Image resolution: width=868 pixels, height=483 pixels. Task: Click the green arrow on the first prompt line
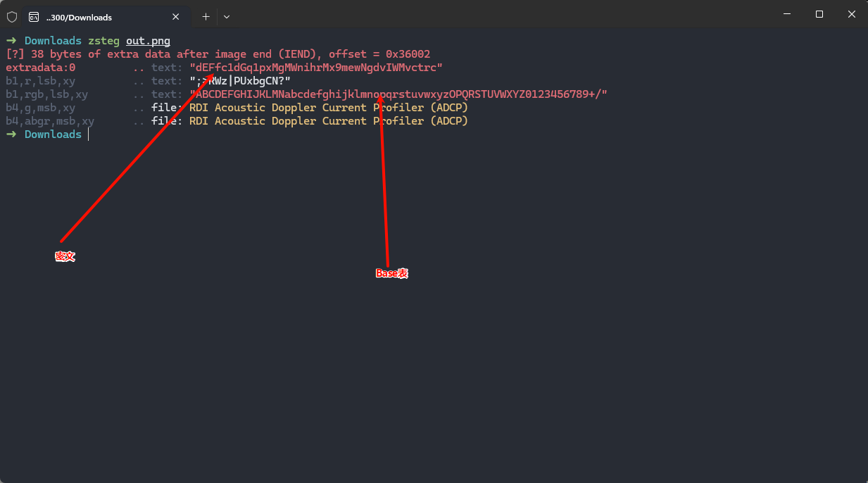pos(11,41)
